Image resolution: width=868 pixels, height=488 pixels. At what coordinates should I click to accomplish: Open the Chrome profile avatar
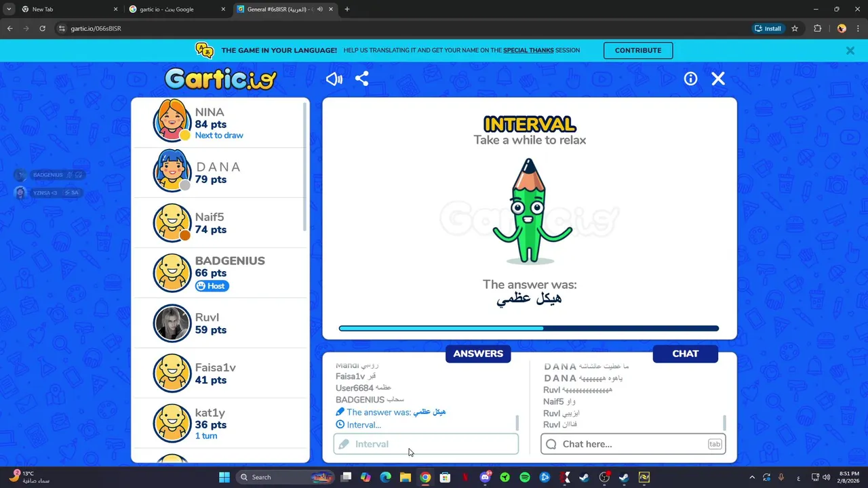click(842, 28)
